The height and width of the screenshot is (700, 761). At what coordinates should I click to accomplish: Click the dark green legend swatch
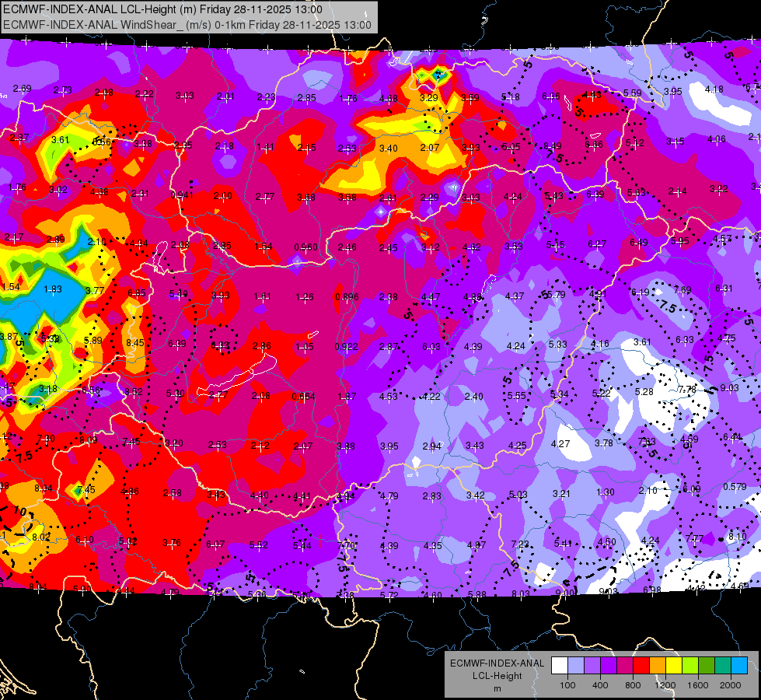coord(707,665)
